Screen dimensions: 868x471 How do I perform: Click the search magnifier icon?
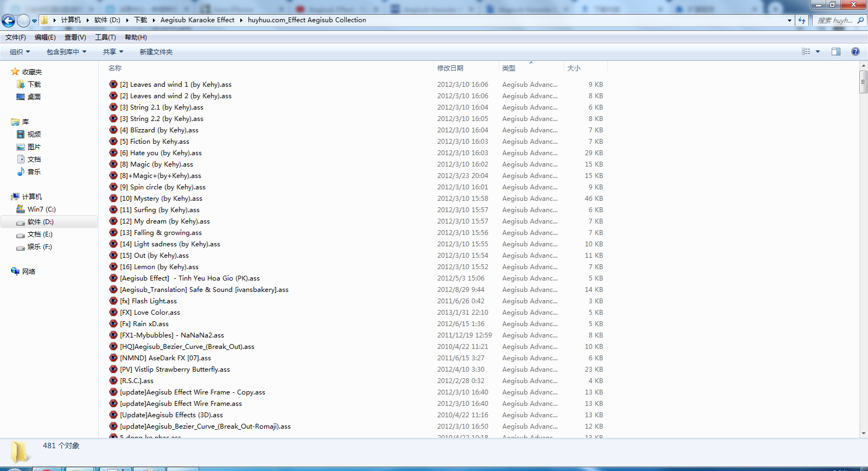860,21
